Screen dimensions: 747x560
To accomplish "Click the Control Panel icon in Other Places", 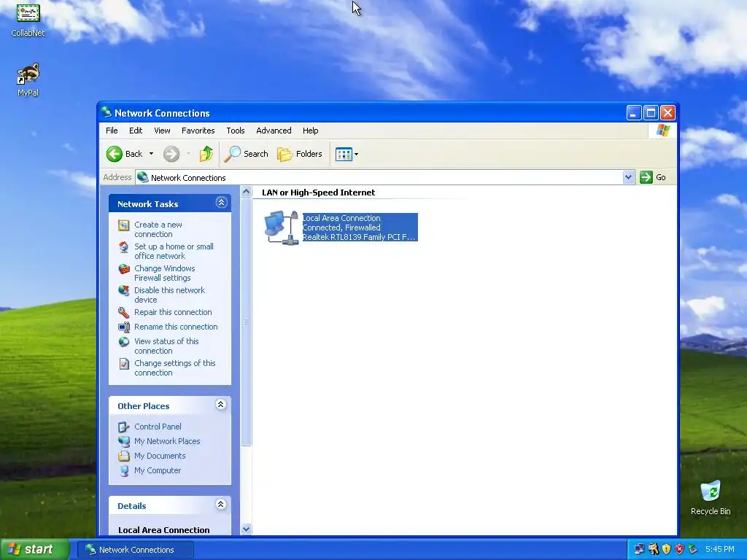I will point(124,427).
